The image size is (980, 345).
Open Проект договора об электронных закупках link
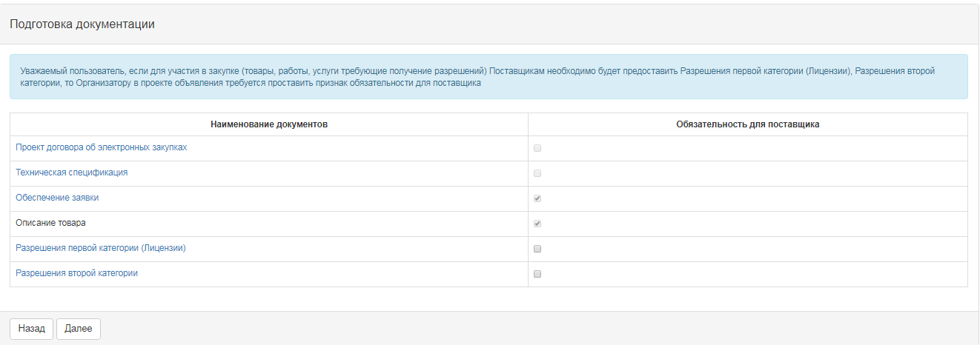pos(101,147)
